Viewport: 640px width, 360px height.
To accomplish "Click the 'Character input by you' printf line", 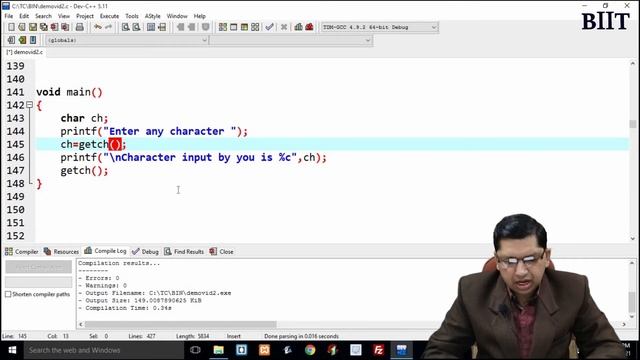I will [193, 157].
